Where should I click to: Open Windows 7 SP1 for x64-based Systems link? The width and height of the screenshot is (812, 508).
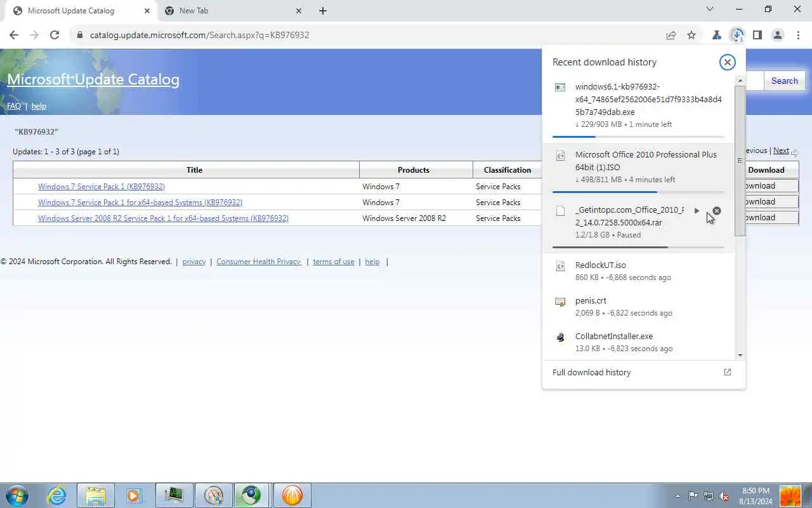pos(140,203)
